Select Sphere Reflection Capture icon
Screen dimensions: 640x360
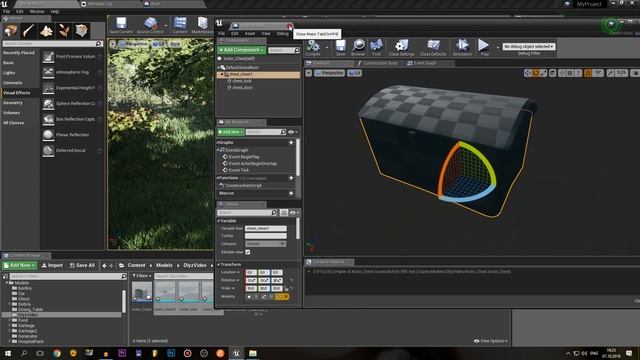[48, 104]
